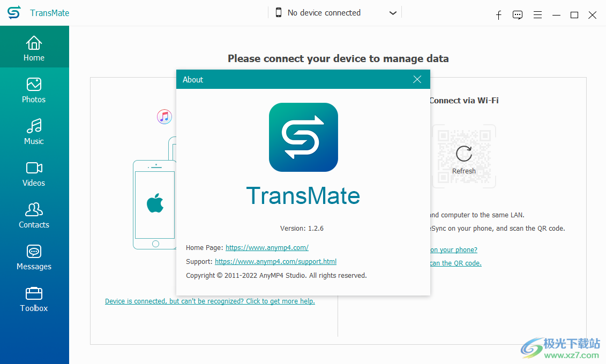Click the iTunes music note icon
Viewport: 606px width, 364px height.
point(164,117)
